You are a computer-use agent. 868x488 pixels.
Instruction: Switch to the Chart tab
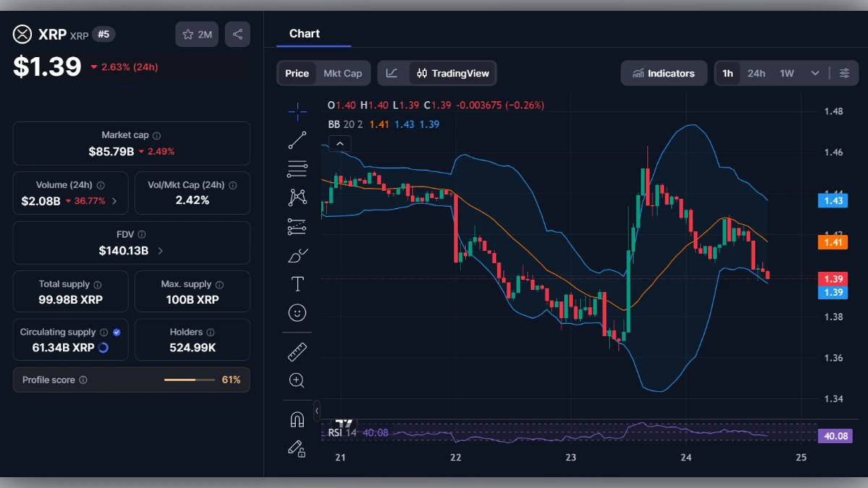pyautogui.click(x=305, y=33)
